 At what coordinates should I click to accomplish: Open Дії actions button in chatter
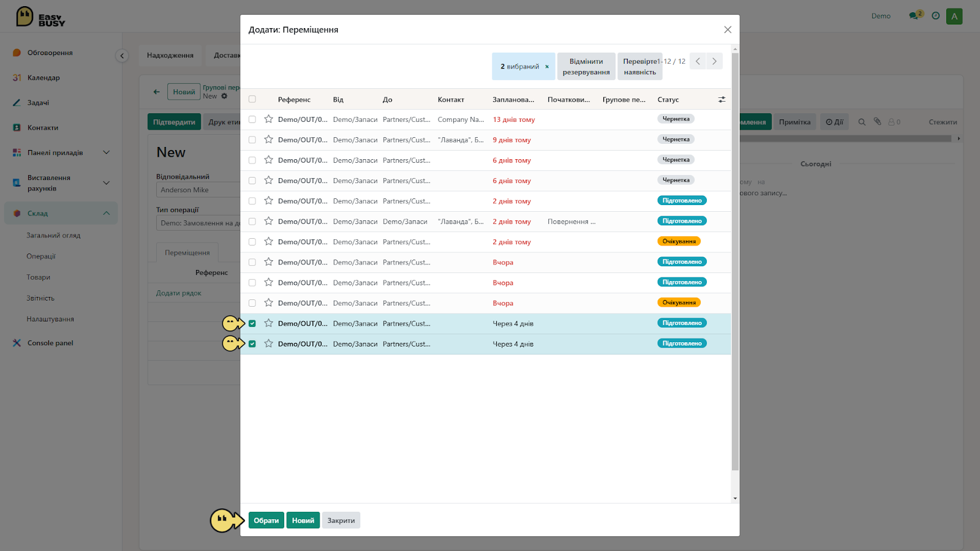834,122
